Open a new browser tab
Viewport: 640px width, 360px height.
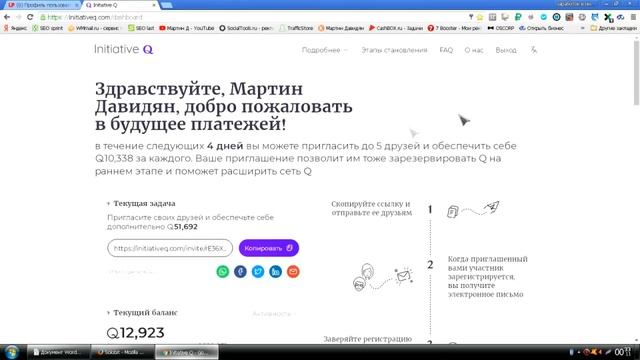pos(167,5)
